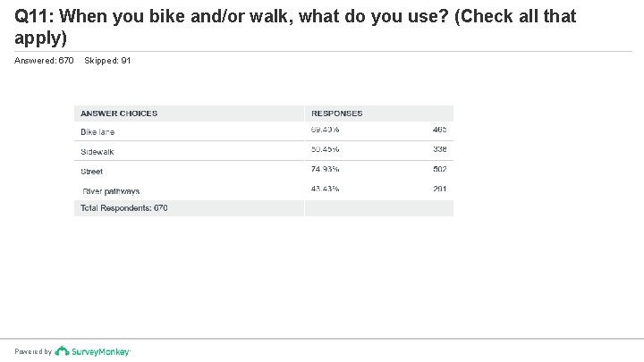The height and width of the screenshot is (362, 644).
Task: Click the "Answered: 670" count
Action: pos(45,60)
